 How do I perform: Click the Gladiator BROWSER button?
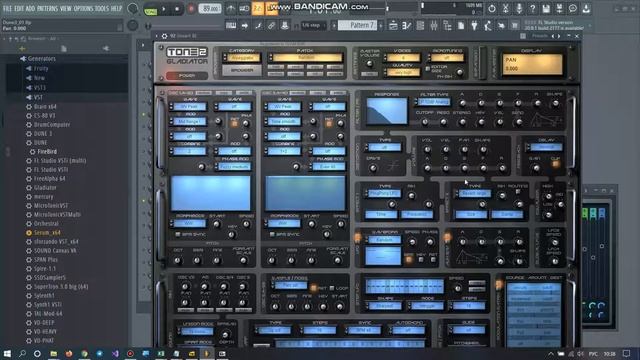coord(242,70)
